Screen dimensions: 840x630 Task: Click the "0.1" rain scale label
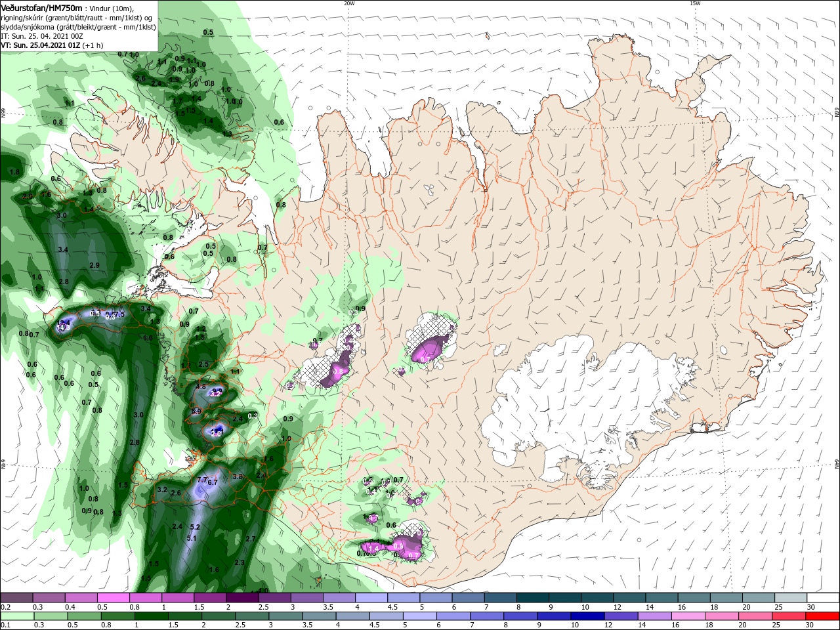[x=5, y=625]
